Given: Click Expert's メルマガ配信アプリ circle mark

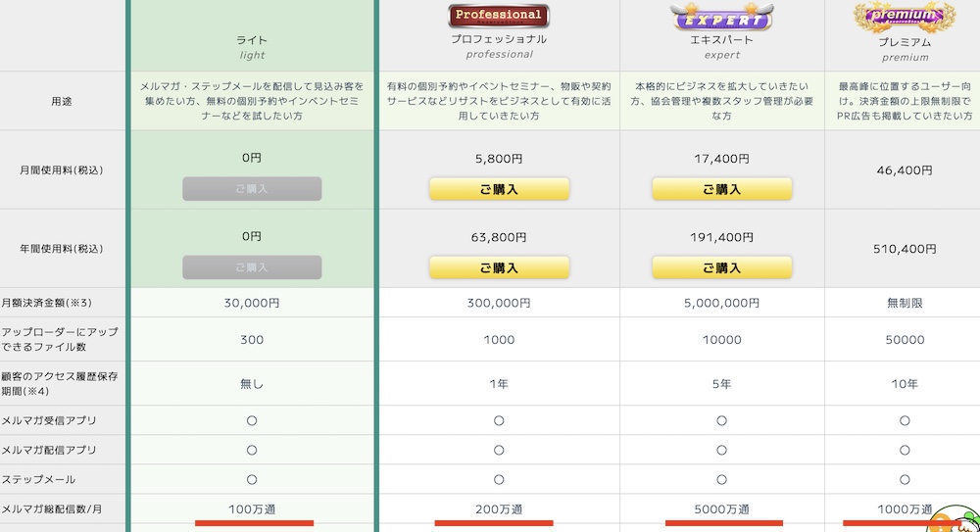Looking at the screenshot, I should point(721,450).
